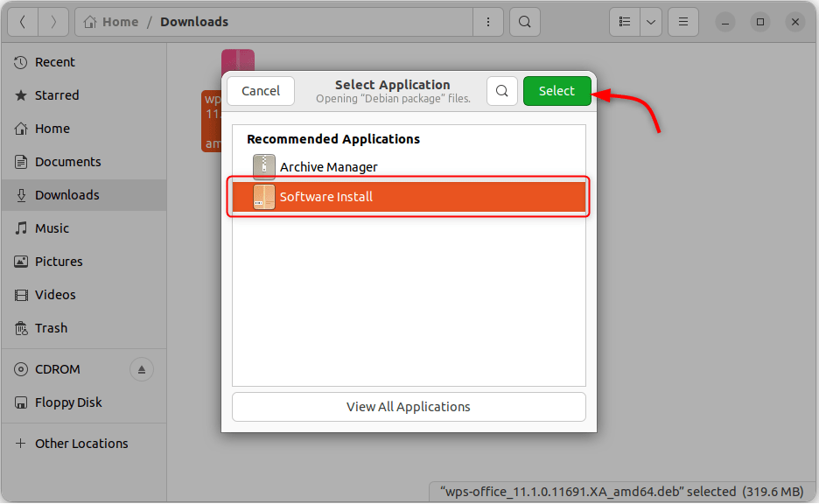Switch to list view in Files
The image size is (819, 504).
pos(624,22)
